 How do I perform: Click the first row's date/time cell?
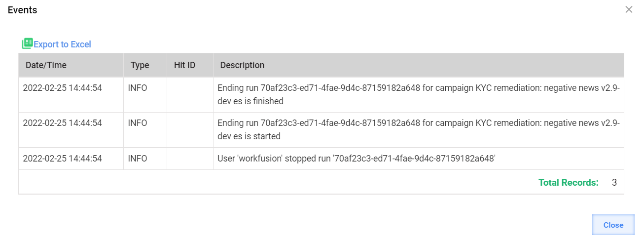tap(71, 95)
